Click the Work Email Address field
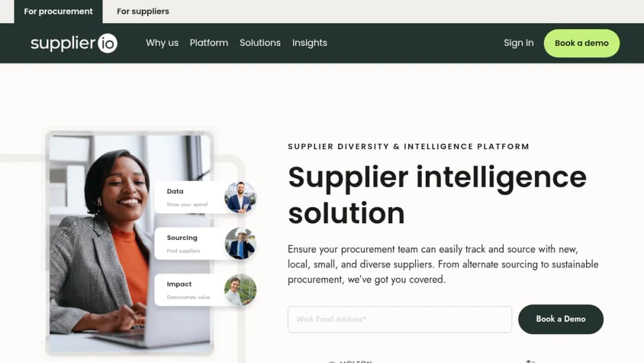644x363 pixels. 400,319
